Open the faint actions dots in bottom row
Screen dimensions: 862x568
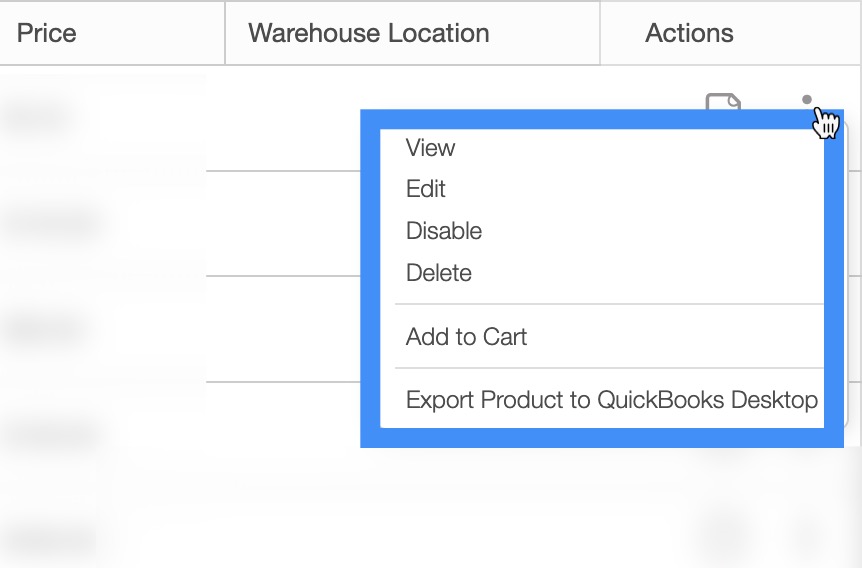pyautogui.click(x=807, y=530)
